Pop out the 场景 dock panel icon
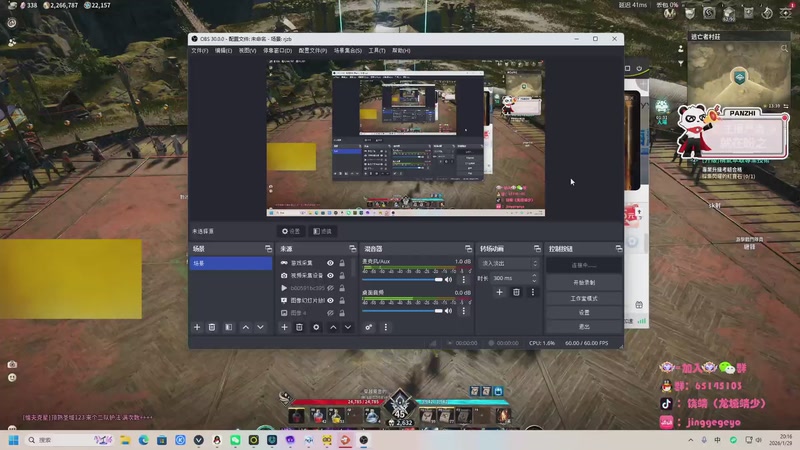Viewport: 800px width, 450px height. point(268,248)
